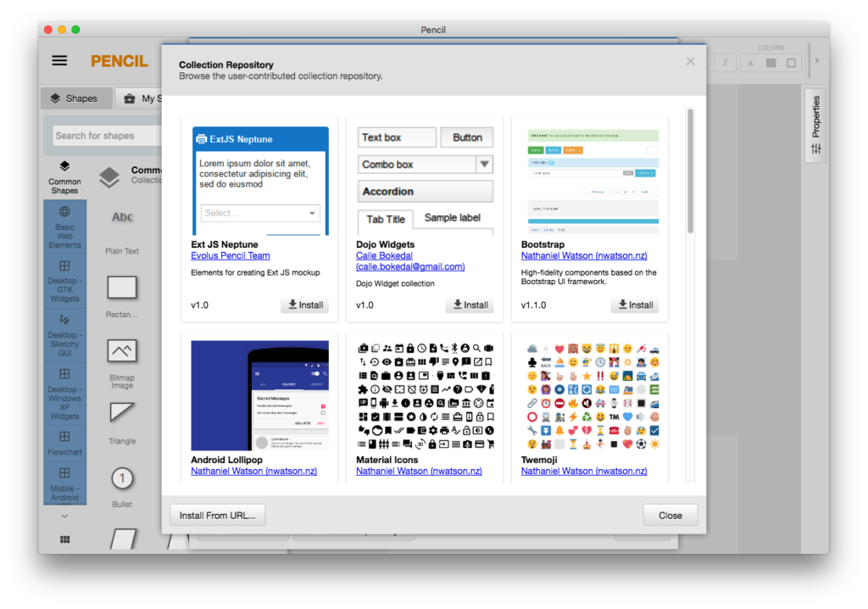Image resolution: width=868 pixels, height=609 pixels.
Task: Open Desktop - Windows XP Widgets collection
Action: click(x=64, y=394)
